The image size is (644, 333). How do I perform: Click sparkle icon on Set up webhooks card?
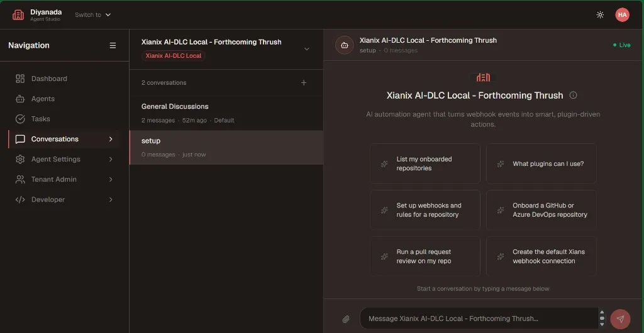pos(384,210)
